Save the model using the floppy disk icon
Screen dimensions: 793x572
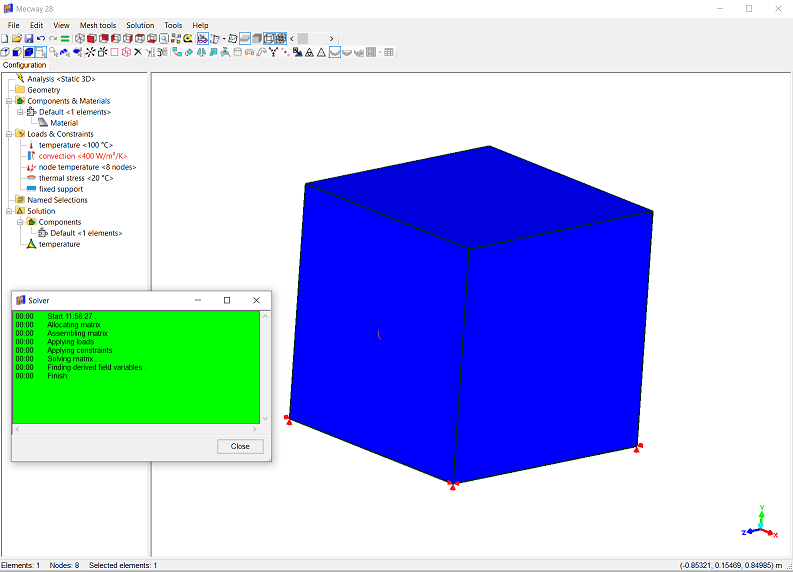click(29, 38)
